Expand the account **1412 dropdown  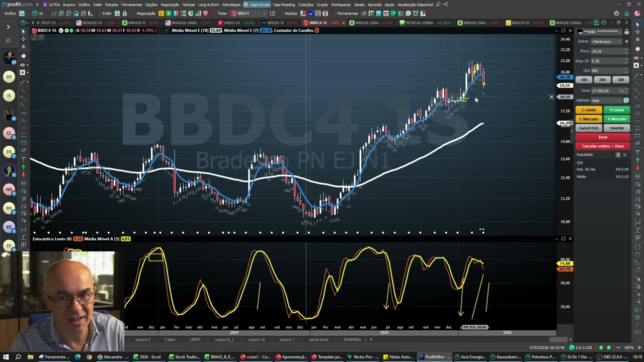pyautogui.click(x=619, y=32)
